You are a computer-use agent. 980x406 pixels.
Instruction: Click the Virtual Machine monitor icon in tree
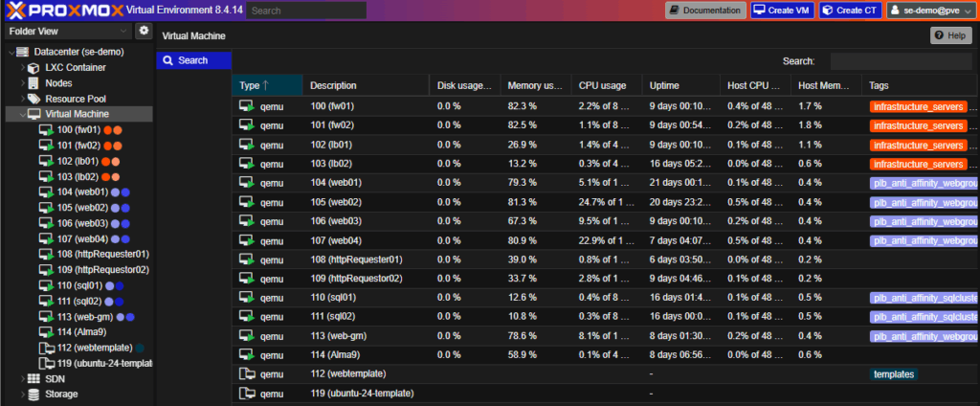click(x=33, y=114)
